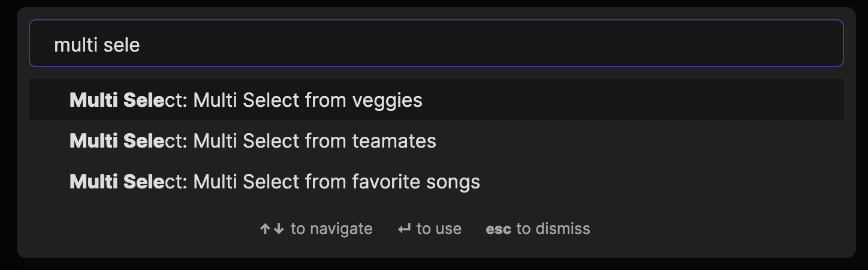This screenshot has width=868, height=270.
Task: Place cursor after typed text 'multi sele'
Action: coord(140,45)
